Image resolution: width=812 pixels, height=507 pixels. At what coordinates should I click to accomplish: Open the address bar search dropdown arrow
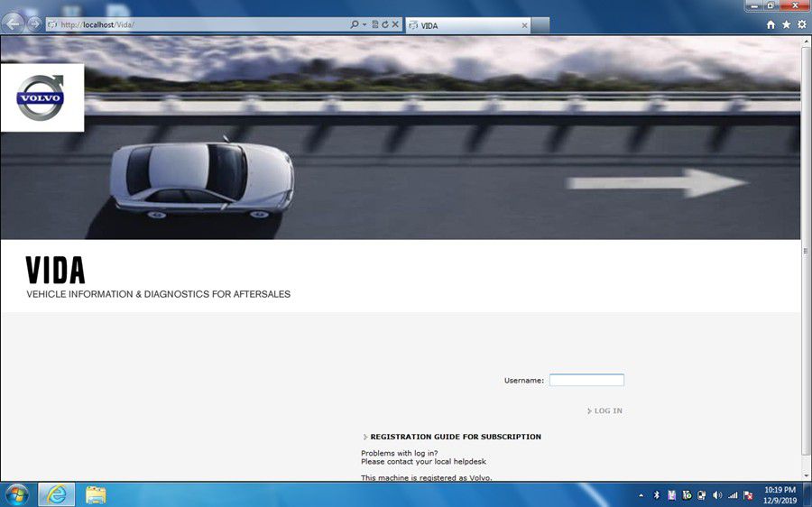[364, 25]
